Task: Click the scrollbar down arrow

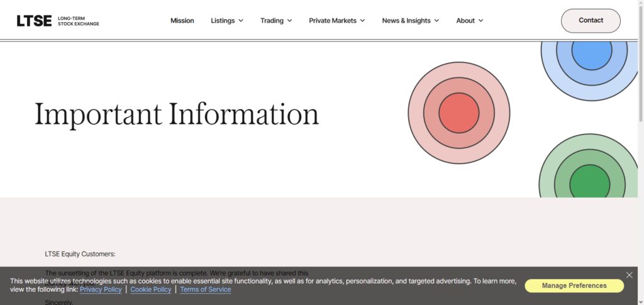Action: click(641, 302)
